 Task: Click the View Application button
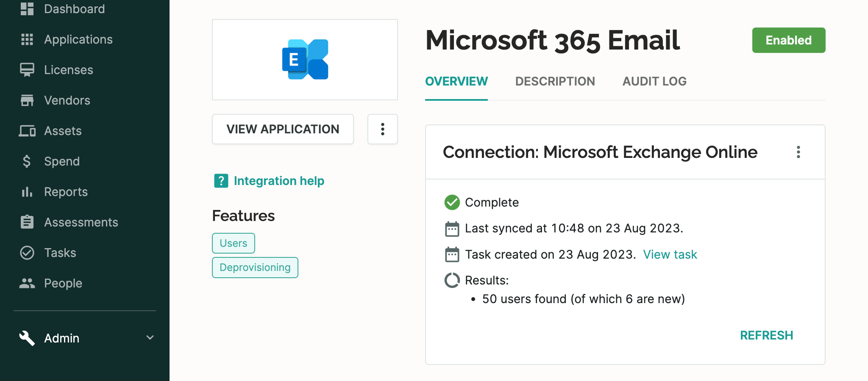pos(283,129)
